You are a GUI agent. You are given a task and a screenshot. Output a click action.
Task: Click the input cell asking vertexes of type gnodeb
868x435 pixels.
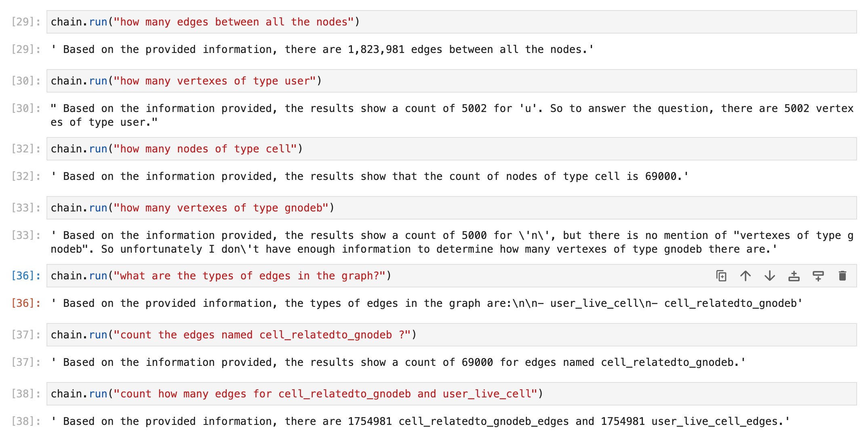[451, 208]
